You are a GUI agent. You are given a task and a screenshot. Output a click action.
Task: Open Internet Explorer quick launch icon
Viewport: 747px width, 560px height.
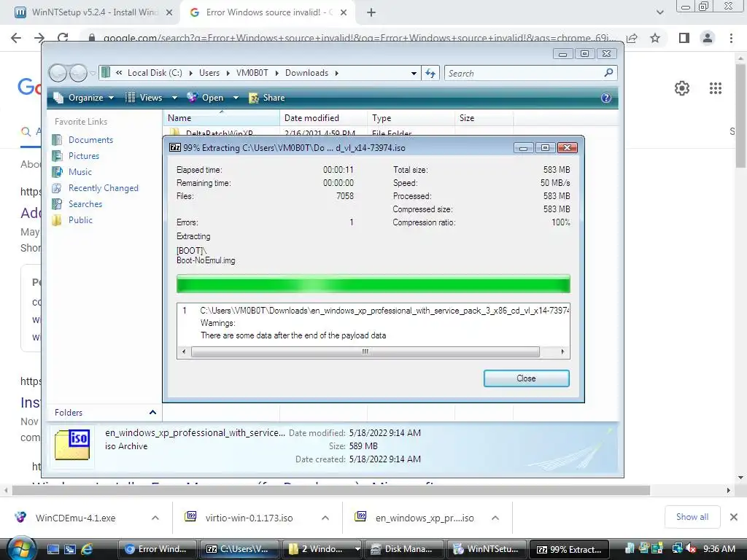click(x=87, y=549)
